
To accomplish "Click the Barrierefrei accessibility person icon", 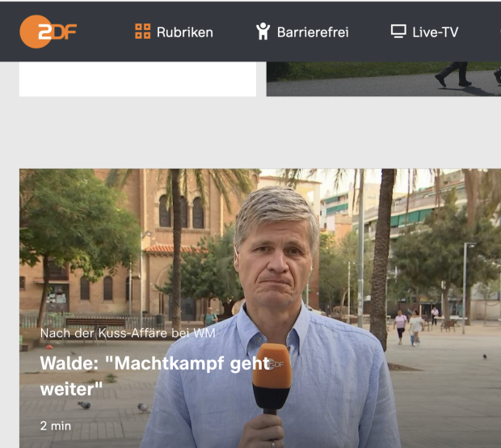I will [x=263, y=32].
